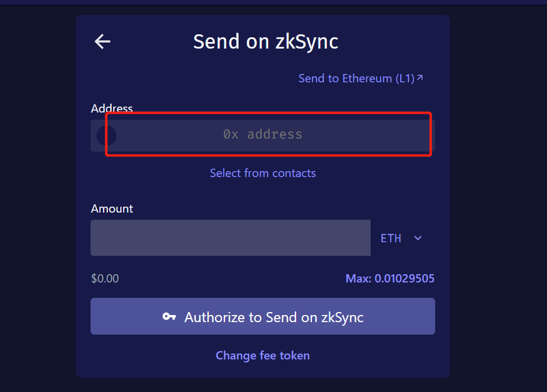Click the Send on zkSync title
Image resolution: width=547 pixels, height=392 pixels.
coord(266,42)
